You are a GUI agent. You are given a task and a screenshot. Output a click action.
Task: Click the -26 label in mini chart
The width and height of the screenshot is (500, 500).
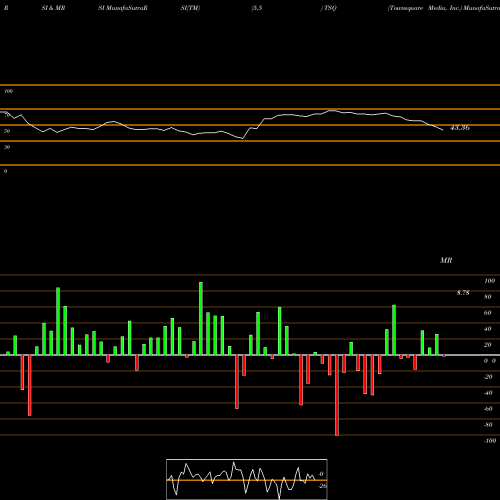(x=323, y=486)
